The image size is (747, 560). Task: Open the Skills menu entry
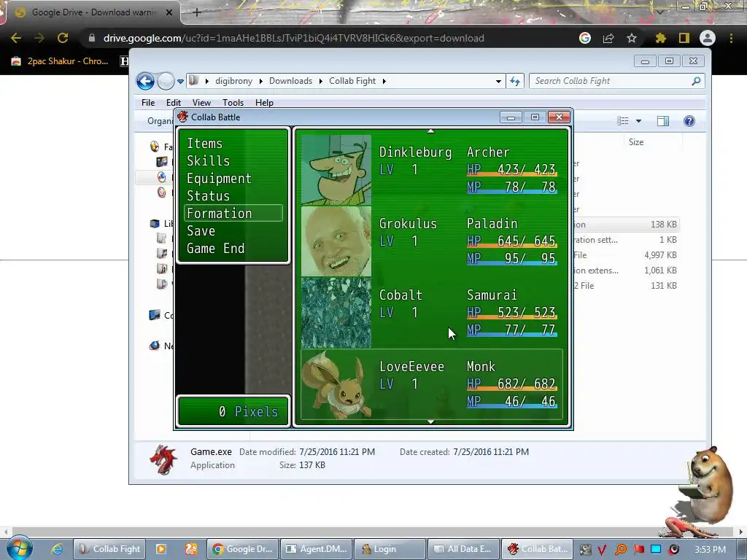point(208,161)
